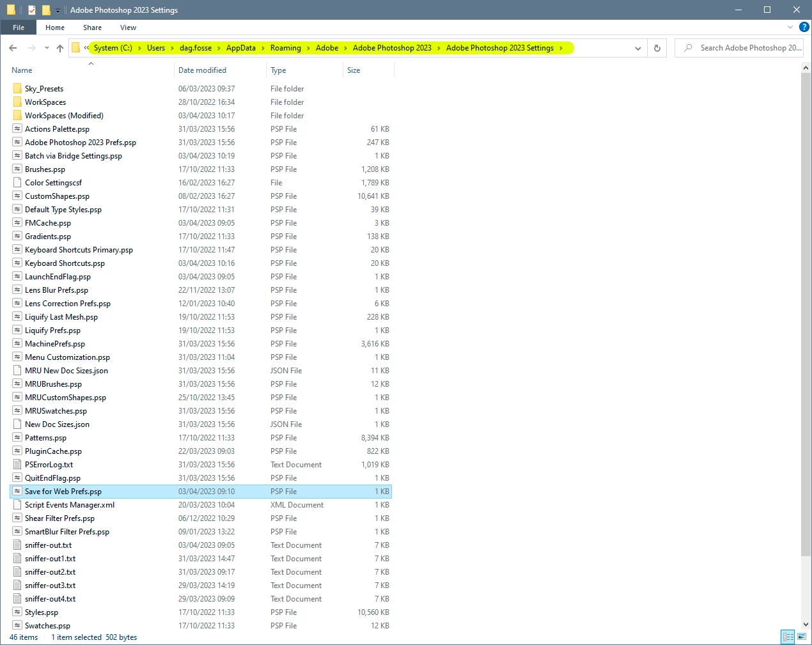Select Menu Customization.psp file name
The width and height of the screenshot is (812, 645).
[67, 357]
